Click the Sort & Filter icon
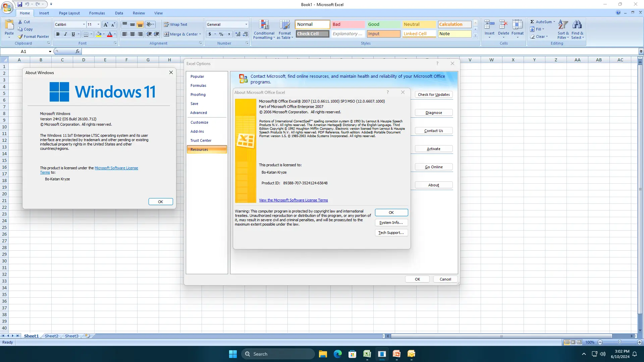This screenshot has width=644, height=362. pos(563,25)
